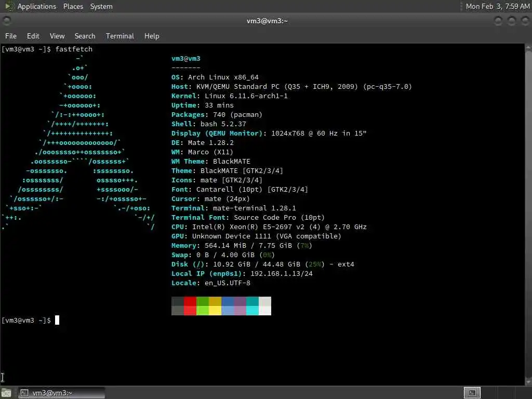This screenshot has height=399, width=532.
Task: Open the Help menu
Action: [x=152, y=36]
